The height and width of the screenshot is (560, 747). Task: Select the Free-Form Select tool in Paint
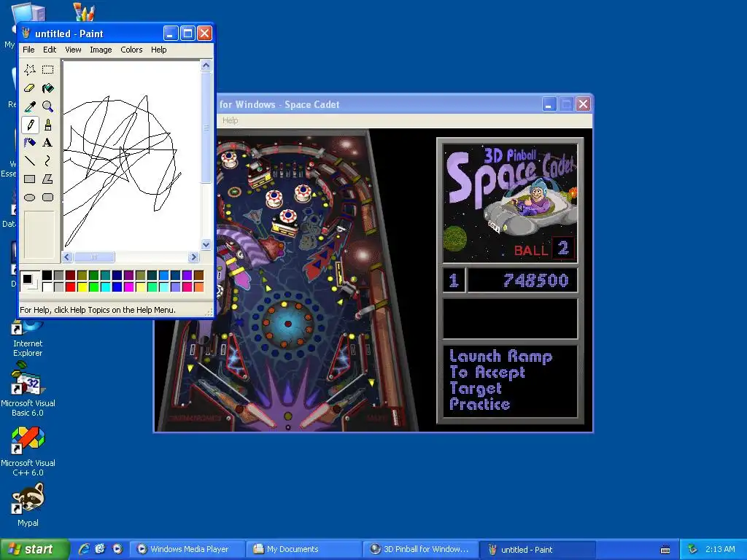coord(29,70)
